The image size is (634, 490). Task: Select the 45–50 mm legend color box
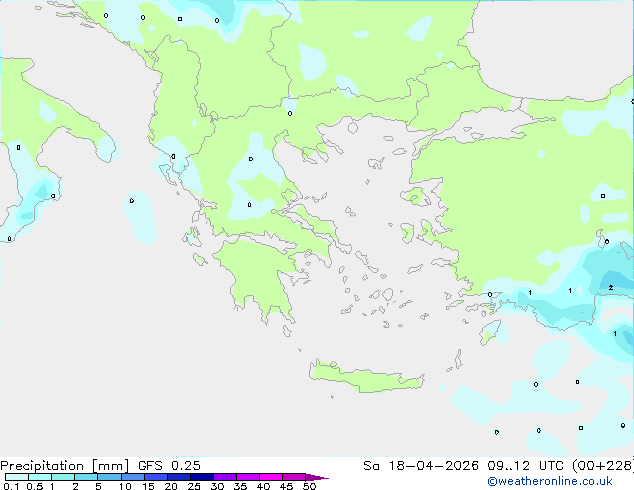click(294, 477)
